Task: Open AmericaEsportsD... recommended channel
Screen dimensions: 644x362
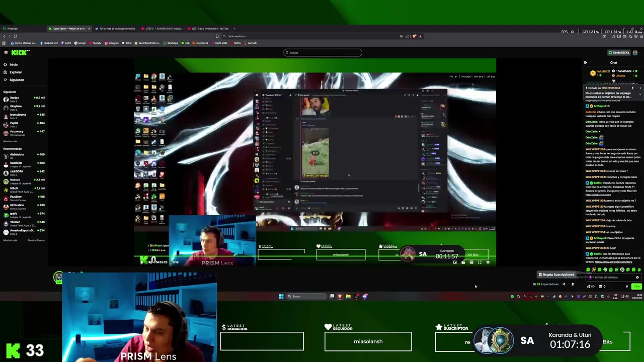Action: (24, 231)
